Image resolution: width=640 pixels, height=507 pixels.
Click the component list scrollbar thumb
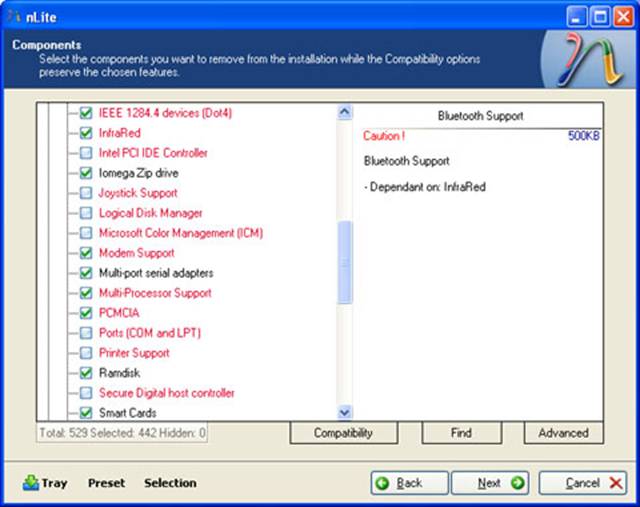(x=345, y=260)
